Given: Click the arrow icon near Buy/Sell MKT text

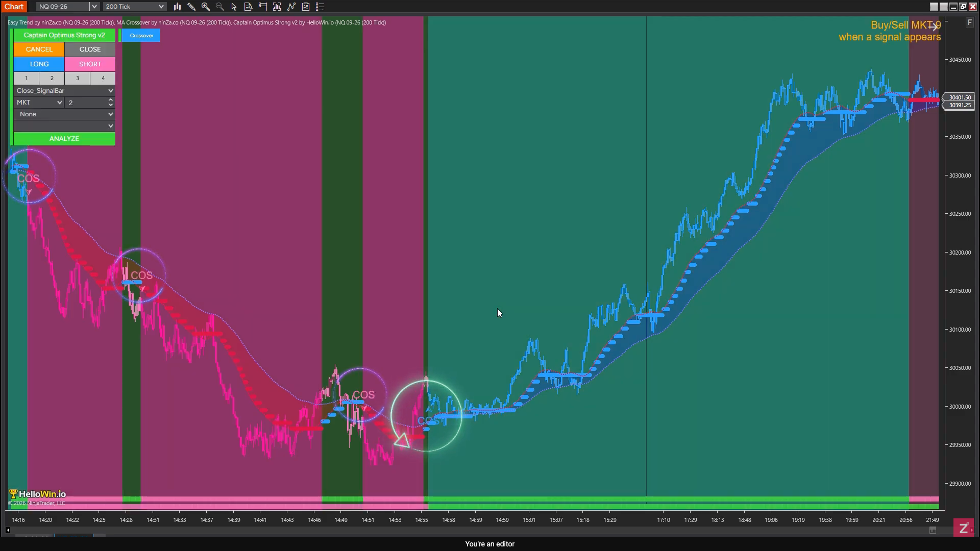Looking at the screenshot, I should (934, 26).
